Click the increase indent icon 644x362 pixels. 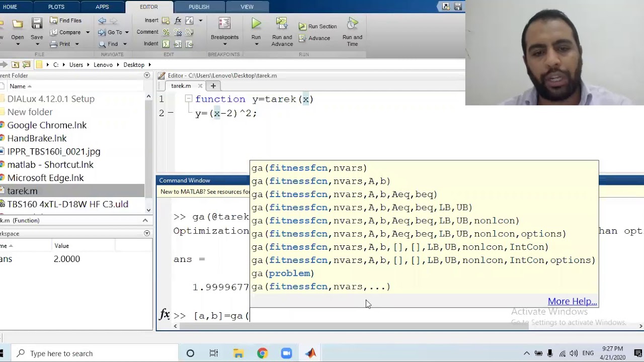[x=178, y=44]
